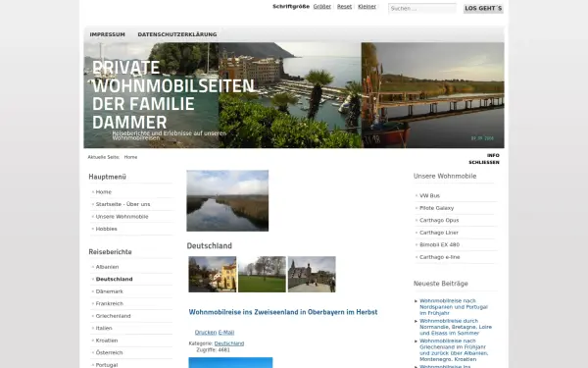This screenshot has width=588, height=368.
Task: Open the Bimobil EX 480 page
Action: point(439,244)
